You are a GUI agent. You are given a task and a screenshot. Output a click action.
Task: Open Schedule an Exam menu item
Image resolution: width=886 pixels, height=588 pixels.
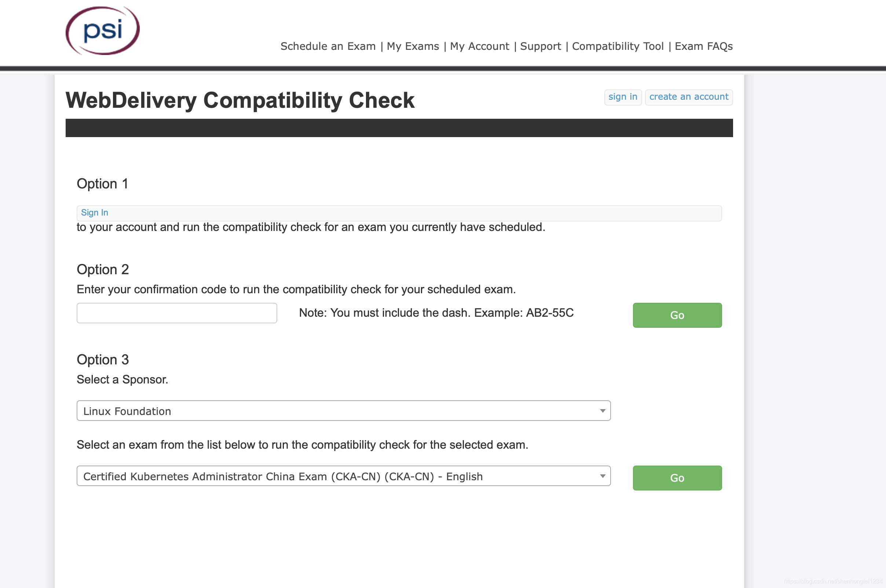point(328,46)
